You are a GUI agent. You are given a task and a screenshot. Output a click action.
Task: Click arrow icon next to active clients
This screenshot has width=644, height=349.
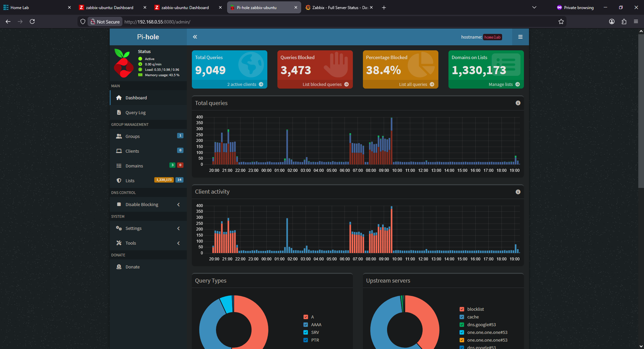pyautogui.click(x=261, y=85)
